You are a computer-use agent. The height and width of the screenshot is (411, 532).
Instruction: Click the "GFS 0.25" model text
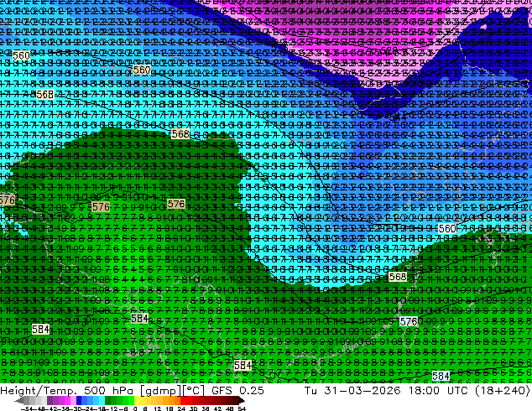[237, 391]
